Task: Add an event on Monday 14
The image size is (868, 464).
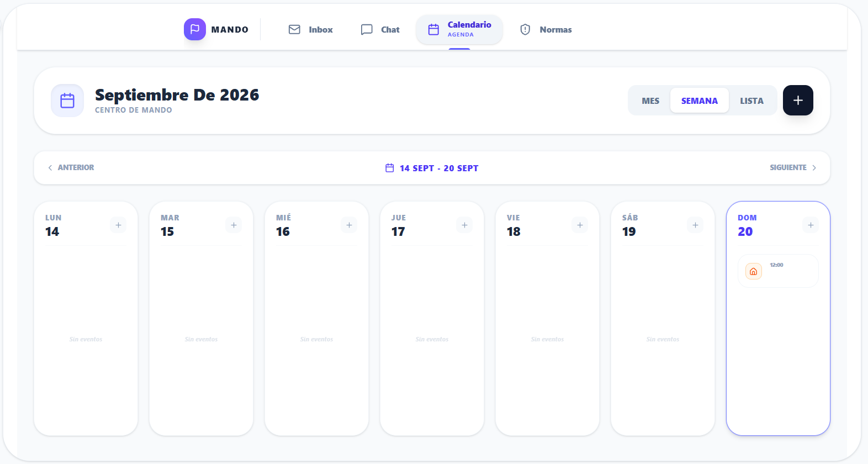Action: pos(118,225)
